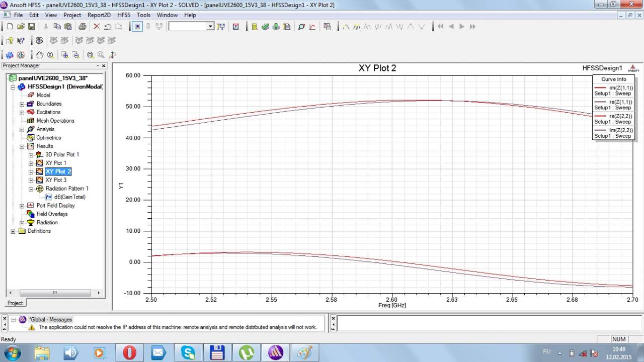Open the Paint app from the taskbar
Viewport: 644px width, 362px height.
pyautogui.click(x=305, y=352)
